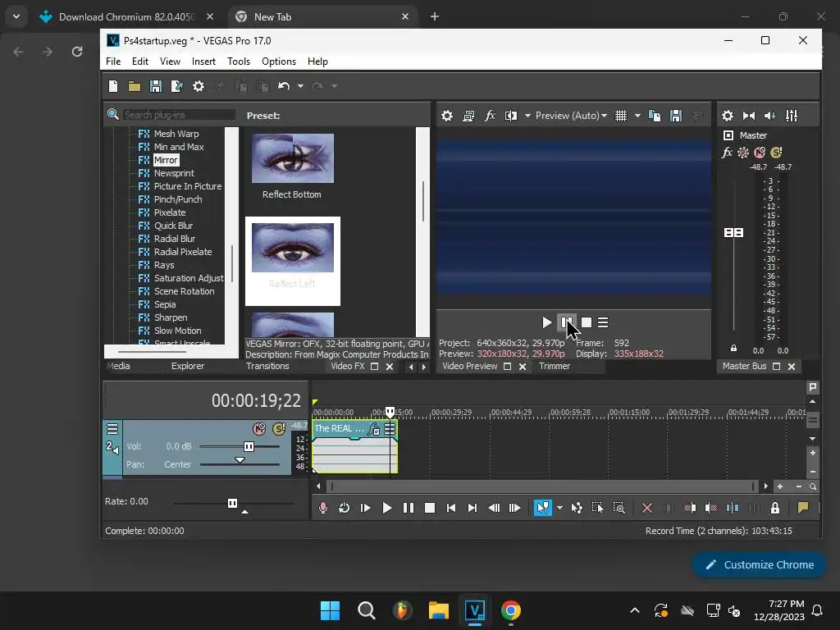Image resolution: width=840 pixels, height=630 pixels.
Task: Mute the Master bus
Action: pos(760,153)
